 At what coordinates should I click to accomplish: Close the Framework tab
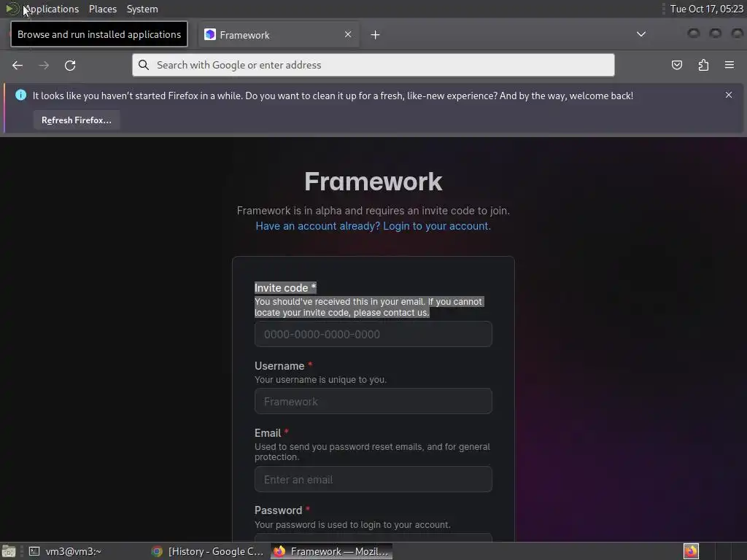pyautogui.click(x=348, y=34)
